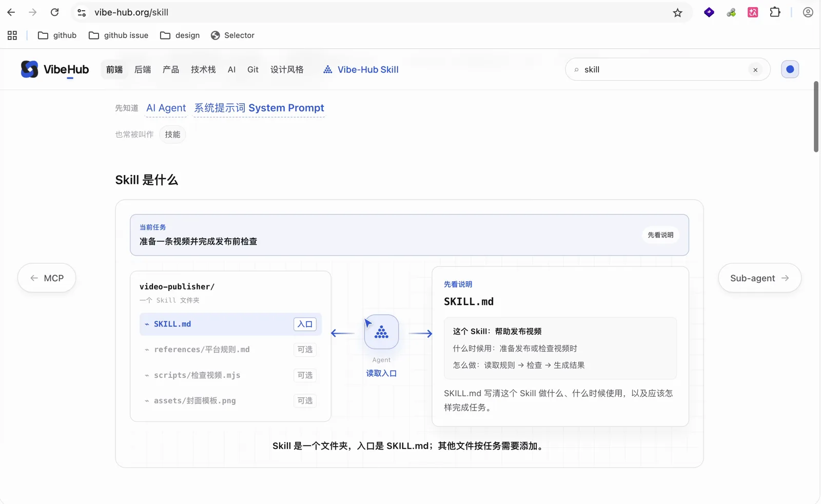Select the 后端 nav tab
821x504 pixels.
click(143, 69)
